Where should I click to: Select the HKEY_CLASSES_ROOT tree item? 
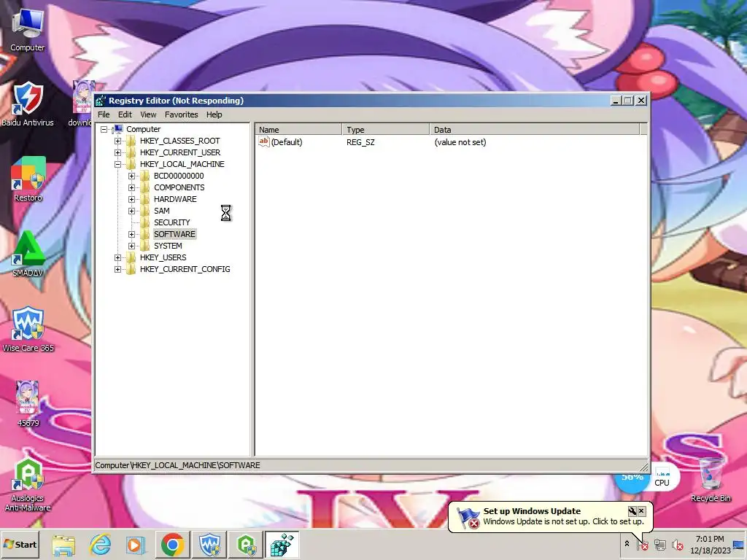[x=179, y=141]
